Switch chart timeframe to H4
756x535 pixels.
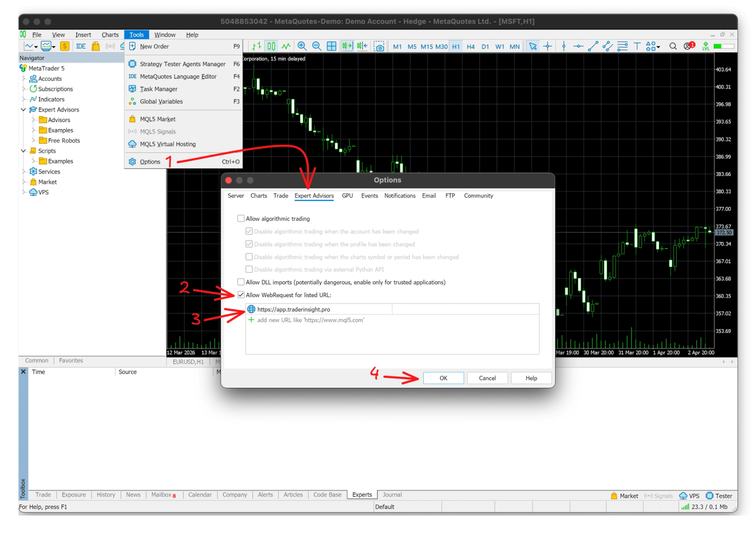click(471, 47)
